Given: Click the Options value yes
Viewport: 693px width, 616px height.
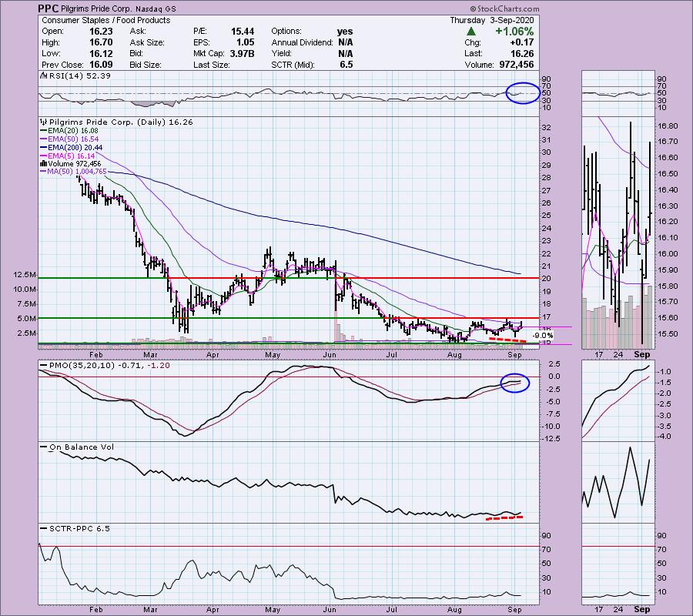Looking at the screenshot, I should [x=345, y=32].
